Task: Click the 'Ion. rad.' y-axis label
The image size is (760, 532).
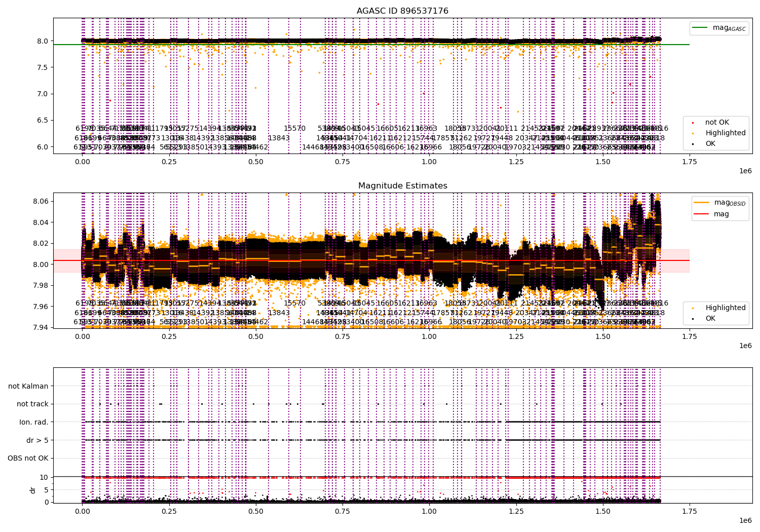Action: (34, 423)
